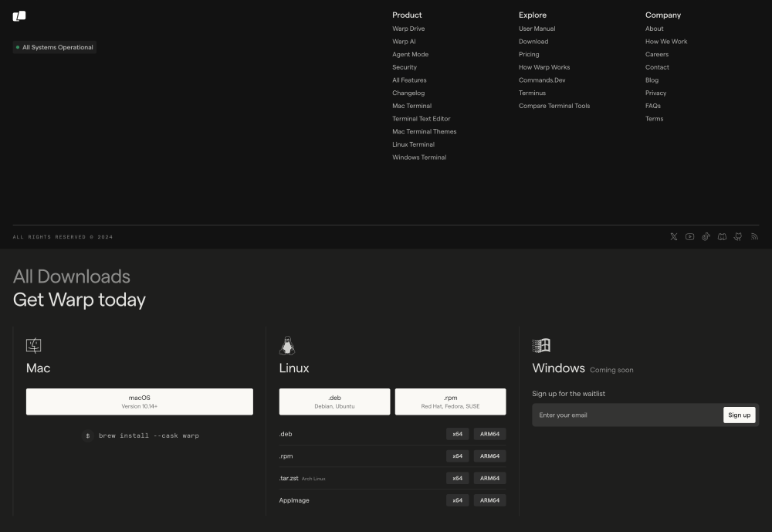This screenshot has height=532, width=772.
Task: Open the Privacy link
Action: coord(655,93)
